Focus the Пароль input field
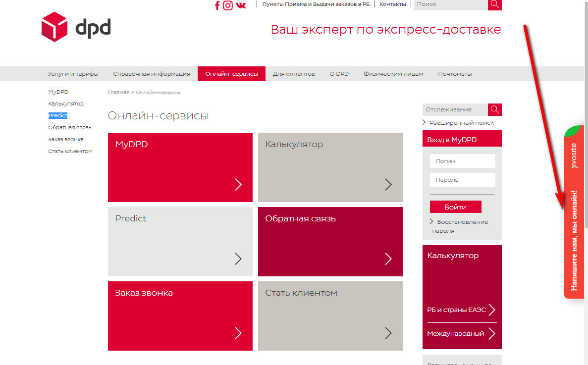Viewport: 588px width, 365px height. (462, 180)
